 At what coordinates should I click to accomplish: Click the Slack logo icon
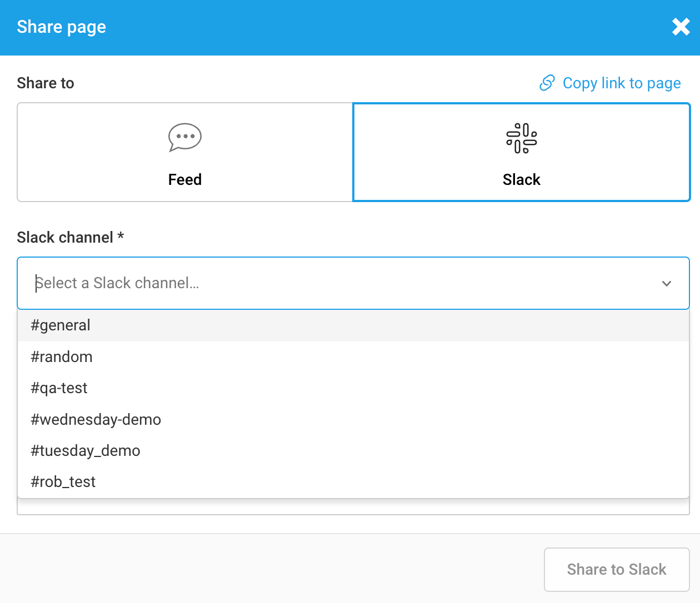[522, 138]
